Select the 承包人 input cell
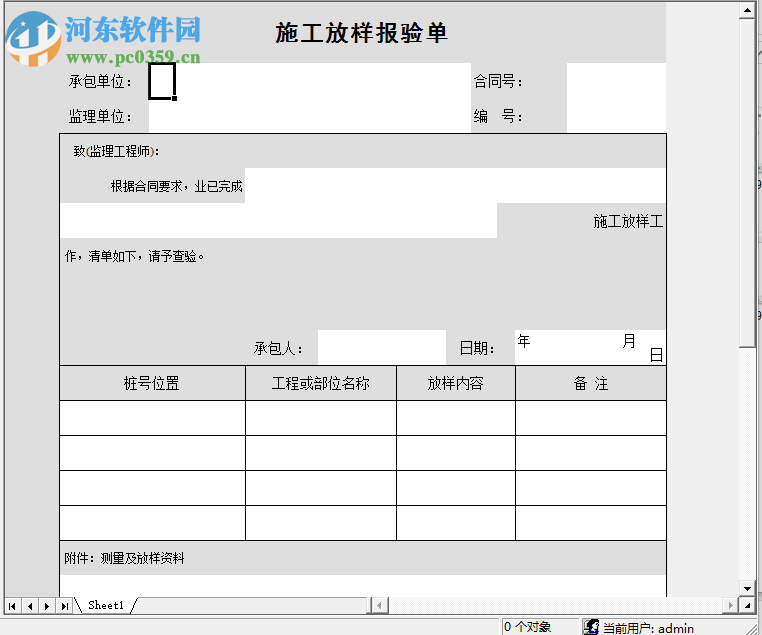The width and height of the screenshot is (762, 635). [381, 347]
